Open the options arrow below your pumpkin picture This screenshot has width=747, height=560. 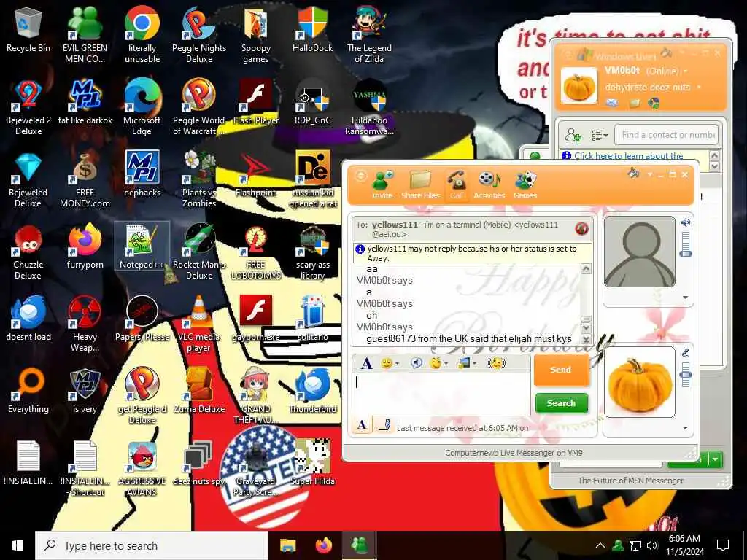coord(685,427)
